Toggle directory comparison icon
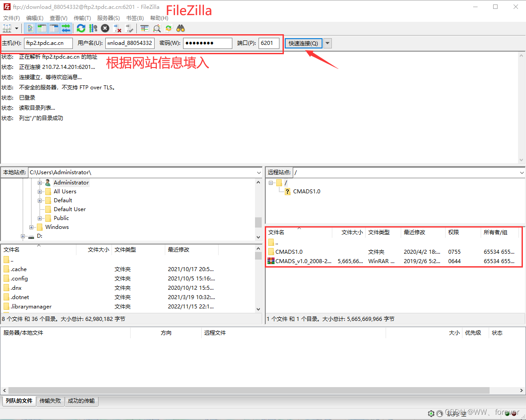 click(x=157, y=28)
